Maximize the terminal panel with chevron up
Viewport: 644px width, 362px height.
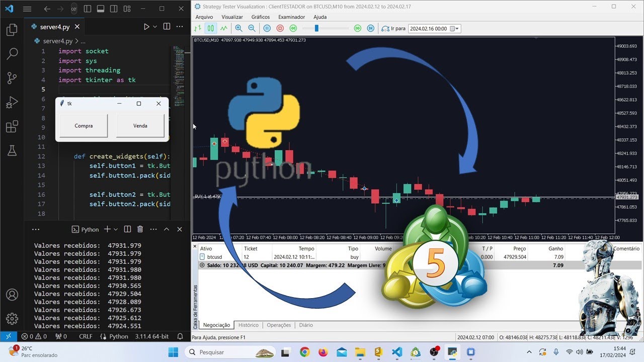point(167,229)
